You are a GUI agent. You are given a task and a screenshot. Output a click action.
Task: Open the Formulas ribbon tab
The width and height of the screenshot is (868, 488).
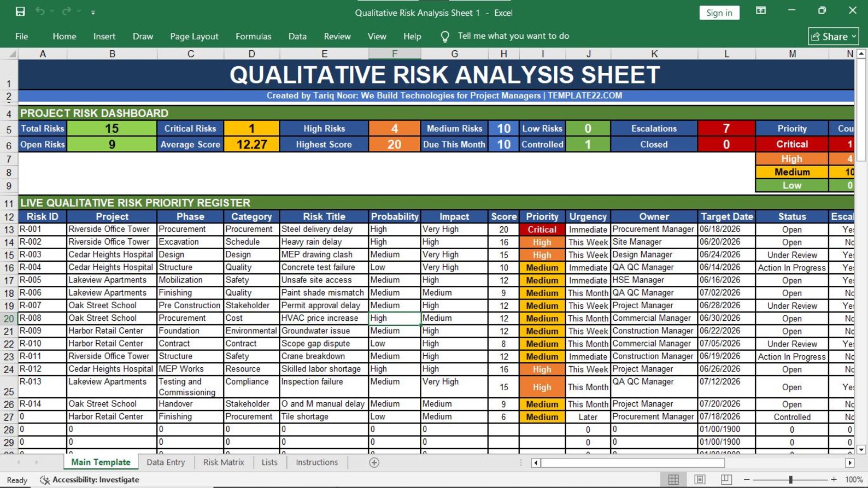point(253,37)
